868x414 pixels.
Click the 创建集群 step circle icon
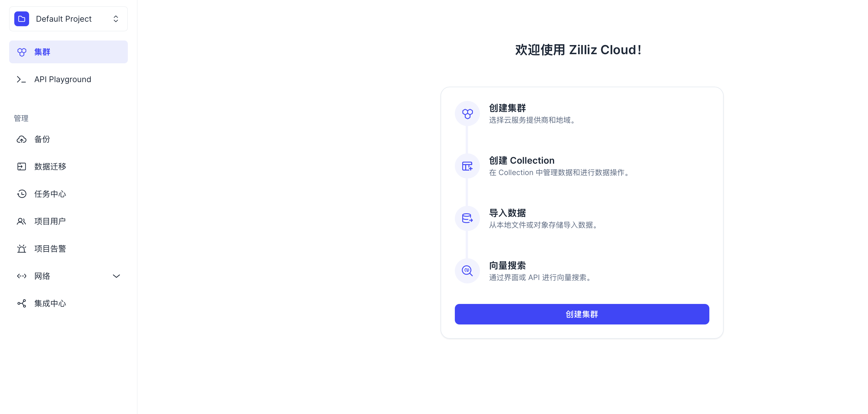(467, 114)
